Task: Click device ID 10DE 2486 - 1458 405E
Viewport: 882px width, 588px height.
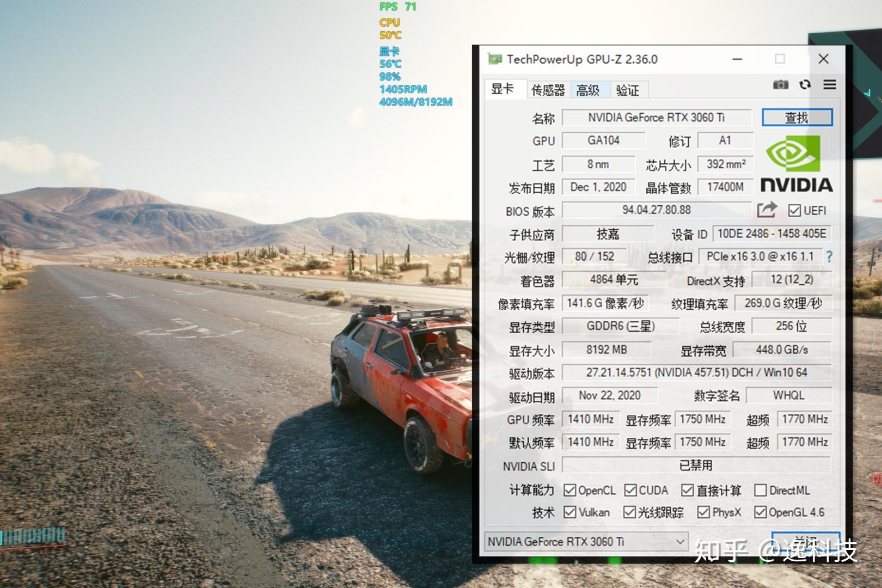Action: tap(772, 234)
